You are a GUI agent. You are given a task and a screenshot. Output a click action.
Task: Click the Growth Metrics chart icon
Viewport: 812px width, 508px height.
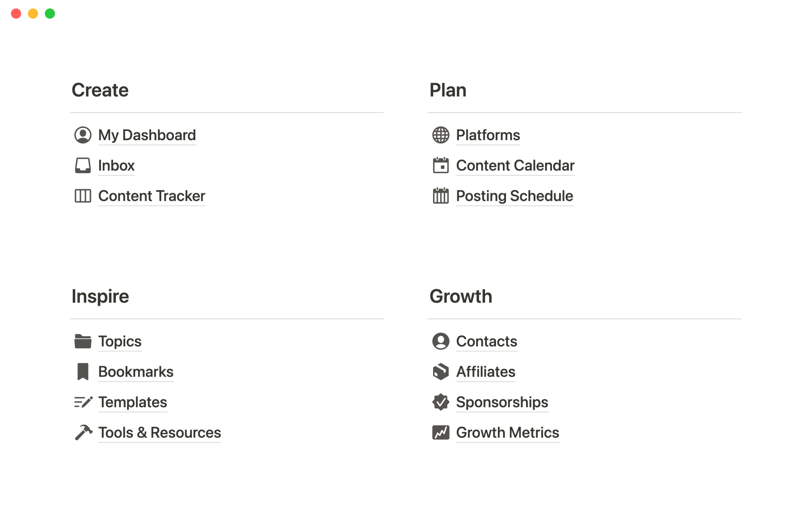(441, 433)
